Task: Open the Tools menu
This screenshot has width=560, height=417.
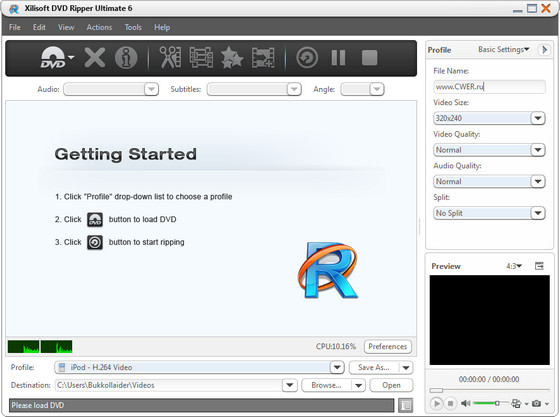Action: (x=133, y=27)
